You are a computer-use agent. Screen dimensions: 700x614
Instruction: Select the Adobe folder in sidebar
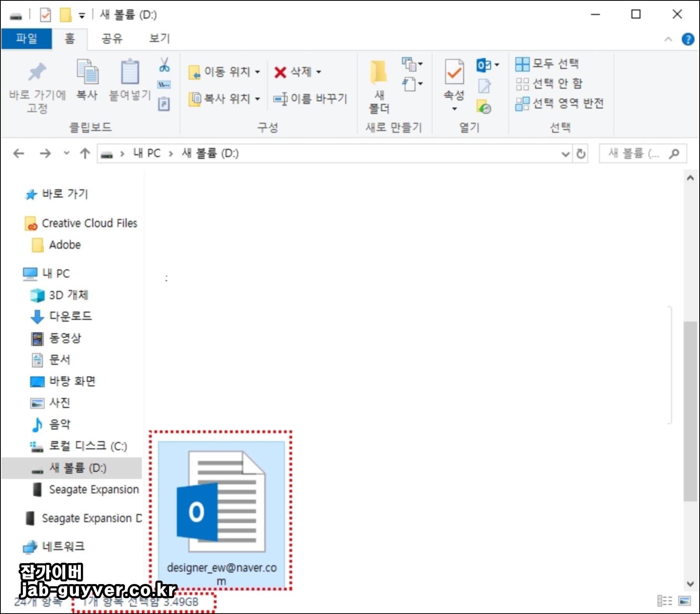56,245
